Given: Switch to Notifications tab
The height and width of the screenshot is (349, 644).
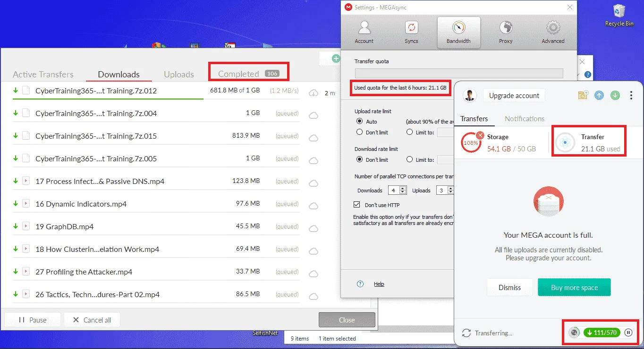Looking at the screenshot, I should [x=525, y=119].
